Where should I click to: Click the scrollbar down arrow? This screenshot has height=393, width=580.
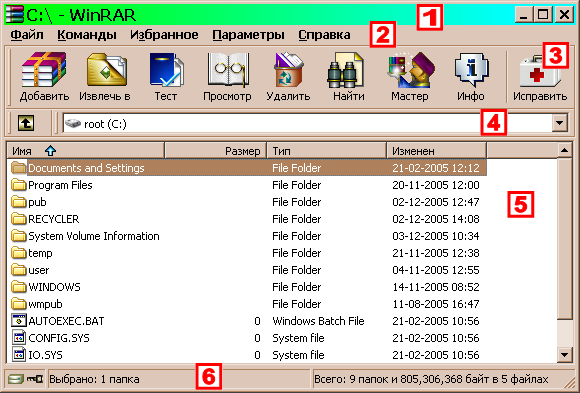[564, 355]
